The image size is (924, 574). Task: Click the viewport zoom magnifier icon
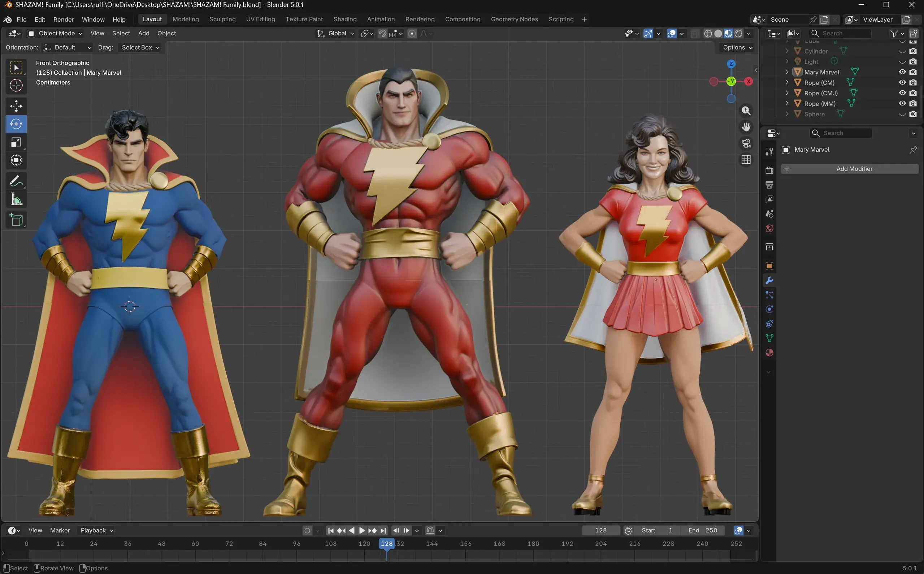pyautogui.click(x=746, y=111)
